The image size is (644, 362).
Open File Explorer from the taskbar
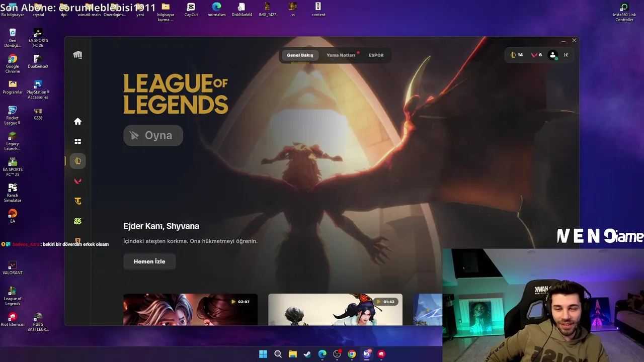pyautogui.click(x=292, y=354)
